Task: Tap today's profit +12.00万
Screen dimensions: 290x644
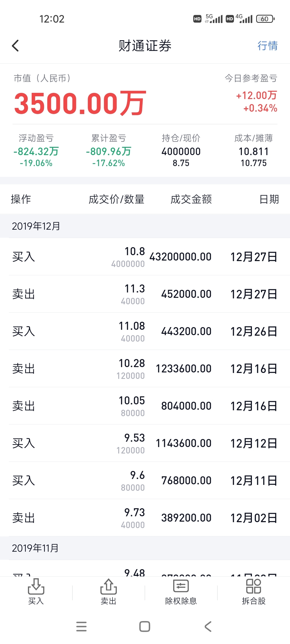Action: coord(256,95)
